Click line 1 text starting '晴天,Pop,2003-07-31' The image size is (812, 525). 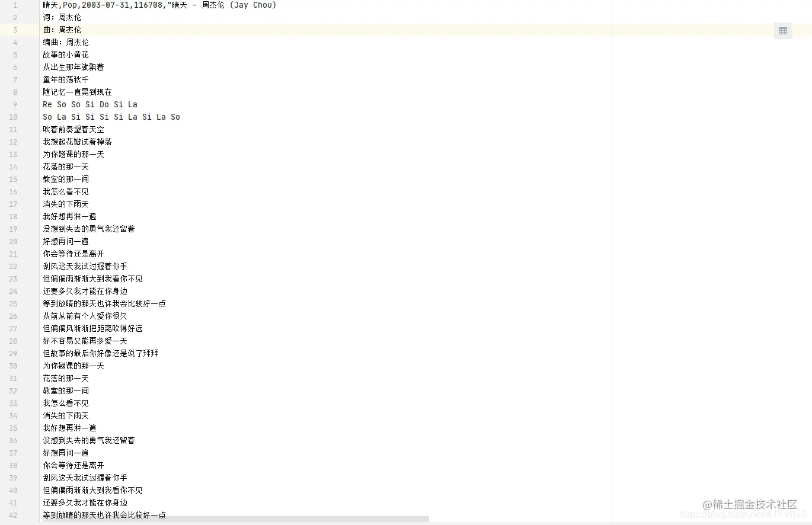point(159,5)
